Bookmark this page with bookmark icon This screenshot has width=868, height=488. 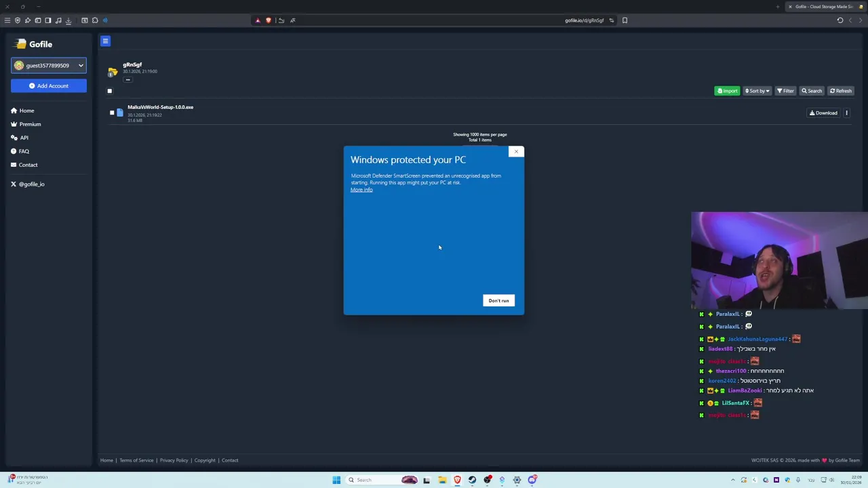(625, 20)
